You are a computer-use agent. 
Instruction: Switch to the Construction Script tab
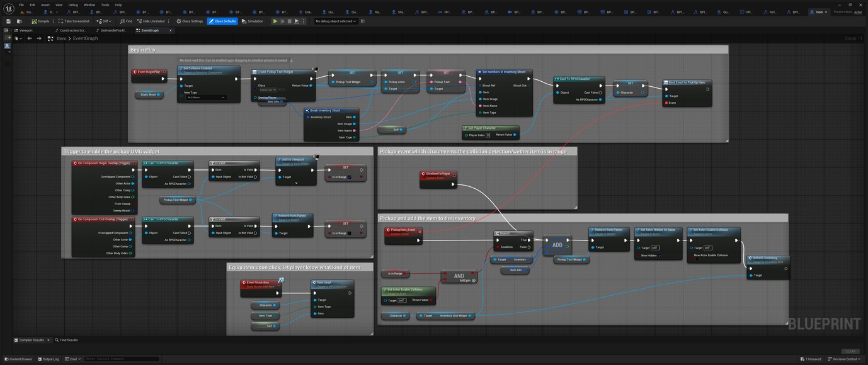pyautogui.click(x=72, y=30)
